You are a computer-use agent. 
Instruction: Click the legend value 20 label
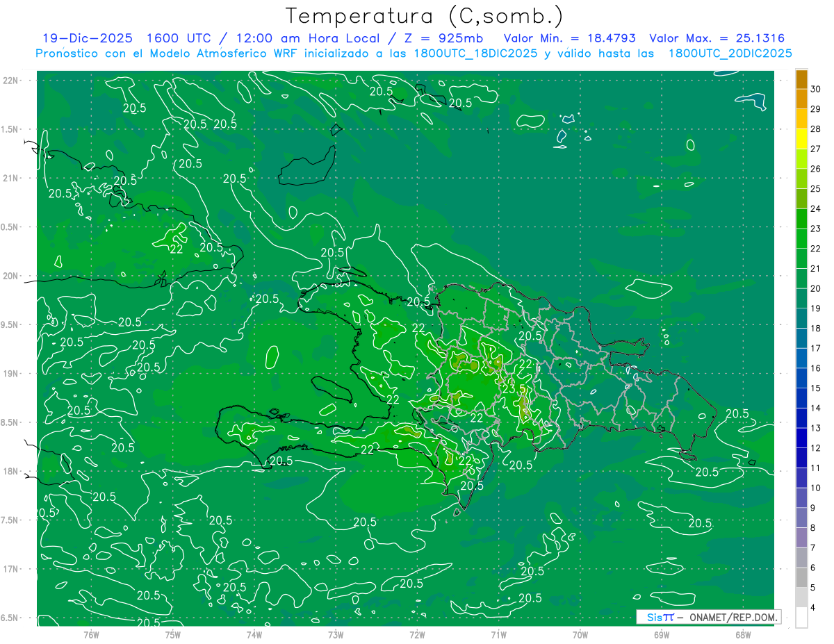click(x=815, y=288)
